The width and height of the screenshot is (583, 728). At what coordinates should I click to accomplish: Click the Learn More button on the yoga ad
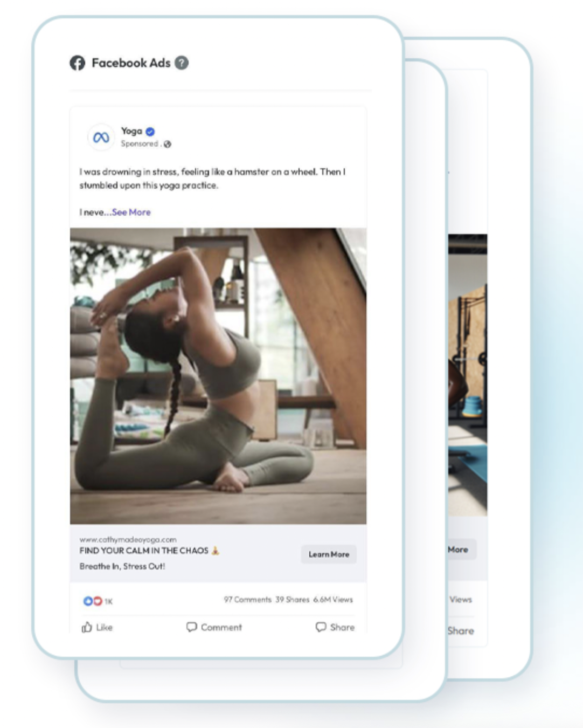pos(329,554)
